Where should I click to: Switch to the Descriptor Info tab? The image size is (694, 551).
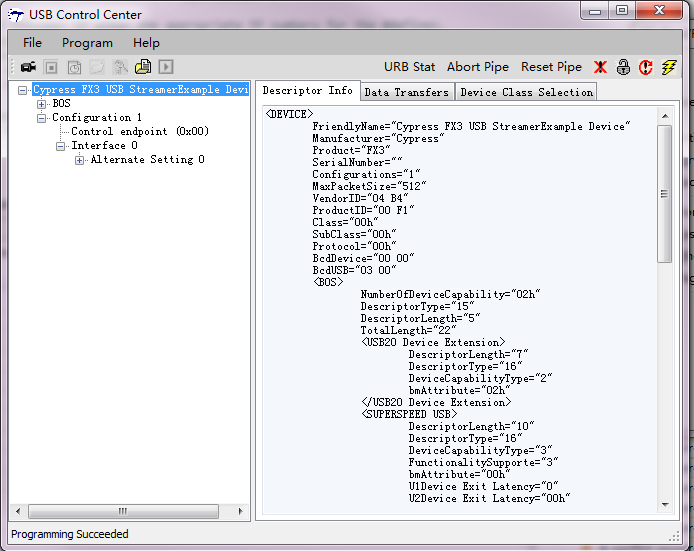(308, 90)
